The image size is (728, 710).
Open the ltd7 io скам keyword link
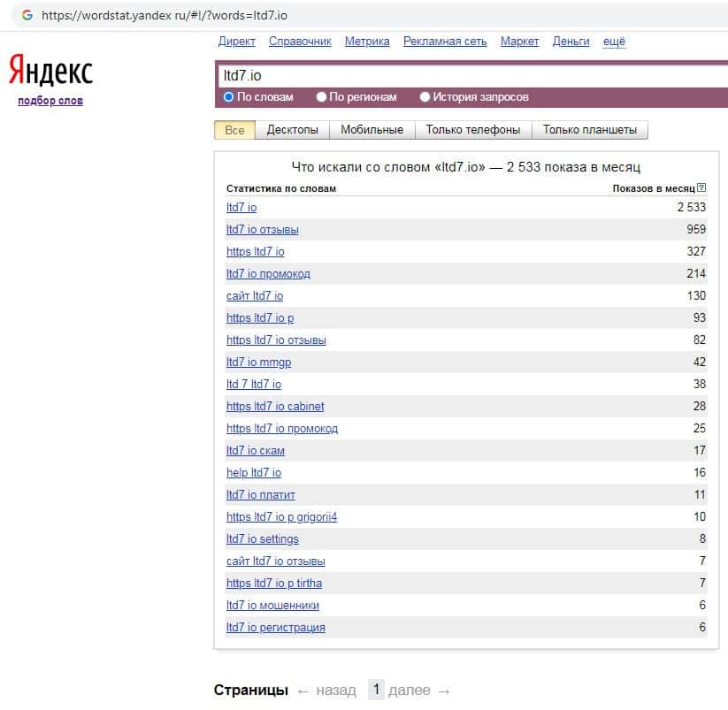(x=256, y=451)
